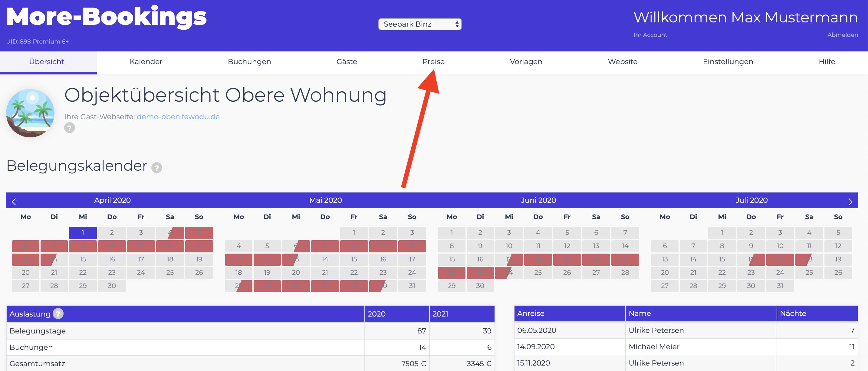The width and height of the screenshot is (868, 371).
Task: Click the help icon next to Belegungskalender
Action: coord(157,167)
